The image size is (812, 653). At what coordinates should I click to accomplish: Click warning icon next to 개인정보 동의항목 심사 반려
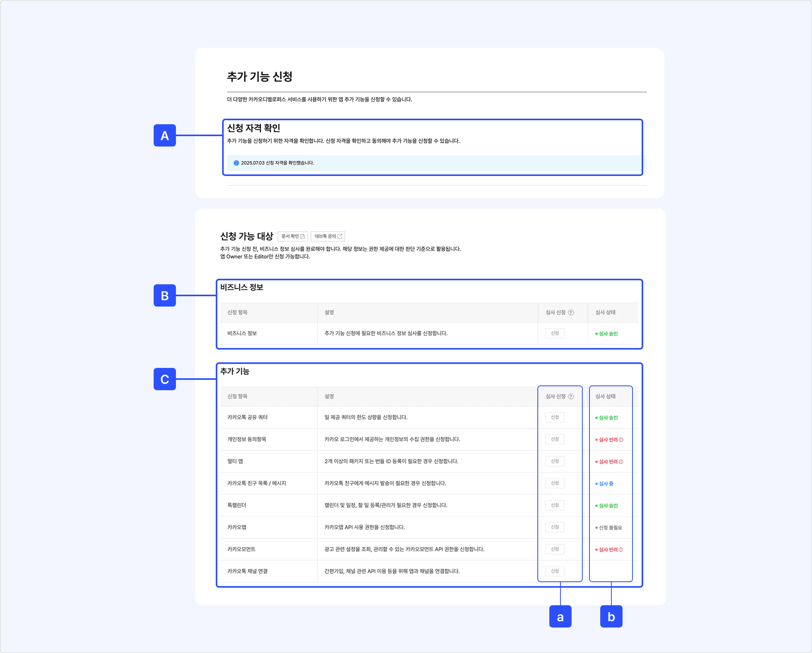tap(621, 440)
